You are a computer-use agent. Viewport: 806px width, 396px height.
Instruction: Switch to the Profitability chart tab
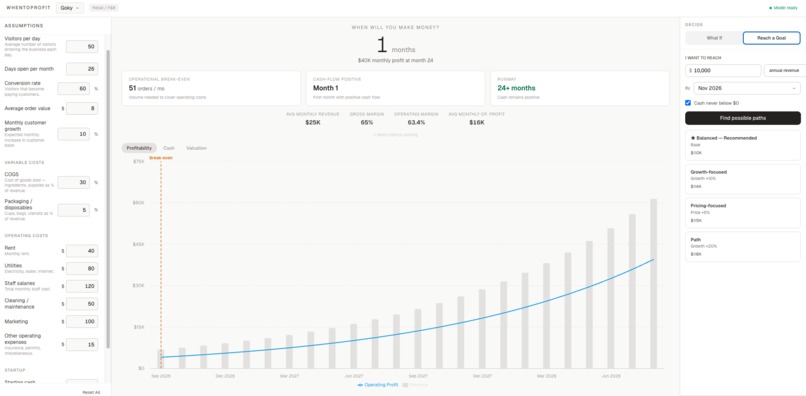pos(139,148)
